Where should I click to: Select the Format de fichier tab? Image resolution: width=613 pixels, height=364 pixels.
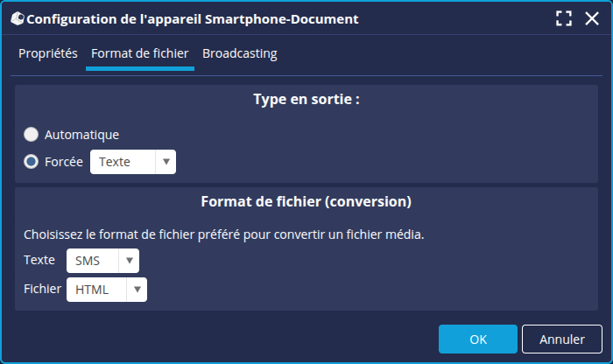click(x=140, y=53)
